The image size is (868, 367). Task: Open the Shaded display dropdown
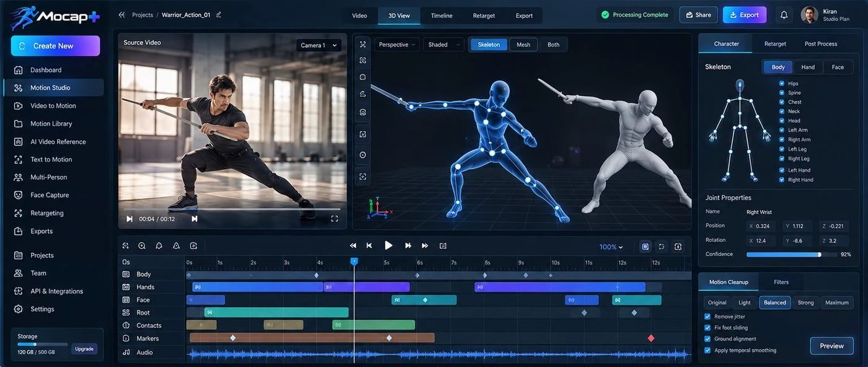(443, 45)
